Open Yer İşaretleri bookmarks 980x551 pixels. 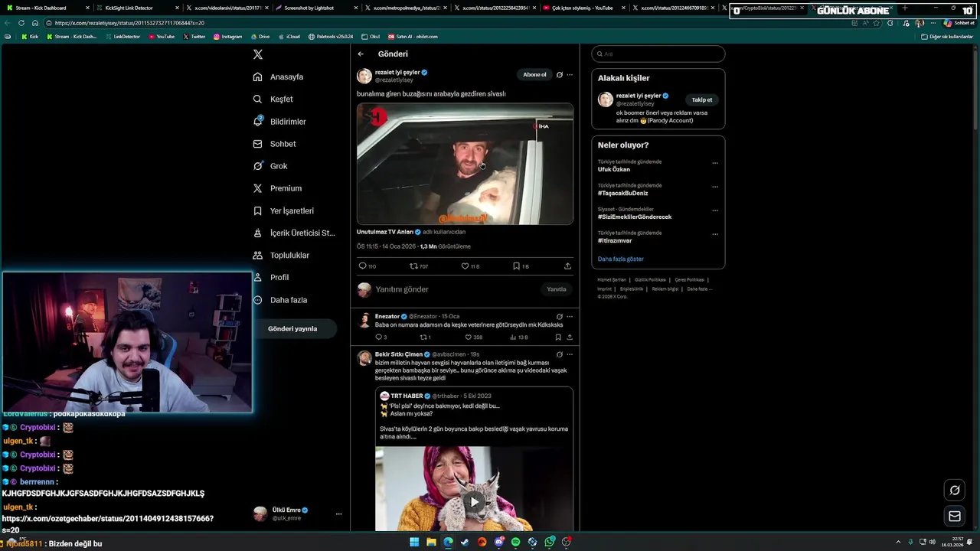point(283,210)
